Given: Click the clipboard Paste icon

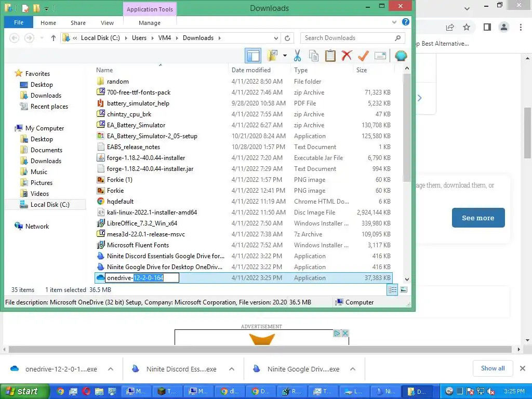Looking at the screenshot, I should point(330,56).
